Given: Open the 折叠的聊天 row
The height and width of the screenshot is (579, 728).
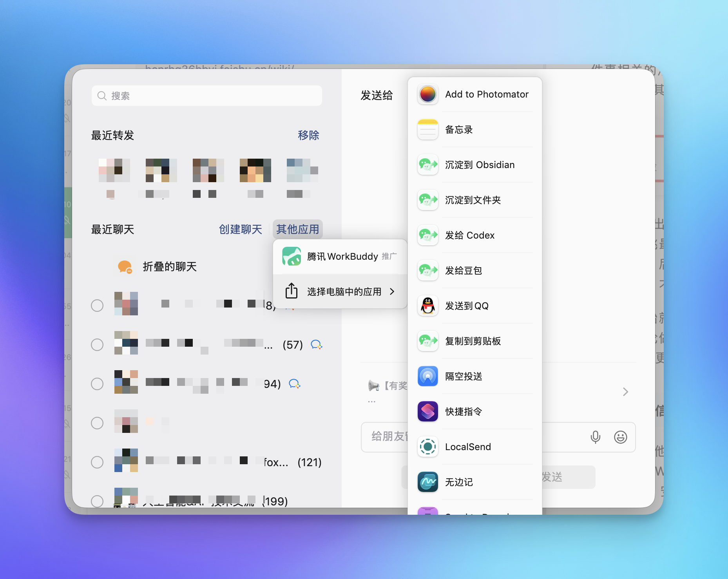Looking at the screenshot, I should [x=207, y=267].
